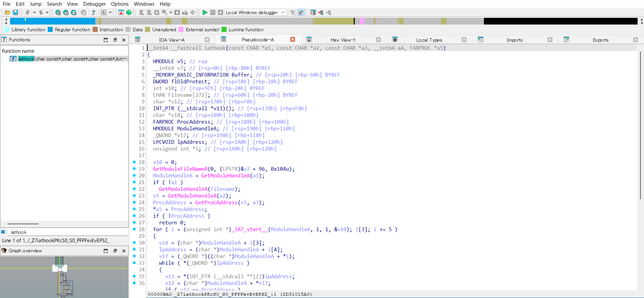Close the Hex View-1 tab

[x=379, y=40]
